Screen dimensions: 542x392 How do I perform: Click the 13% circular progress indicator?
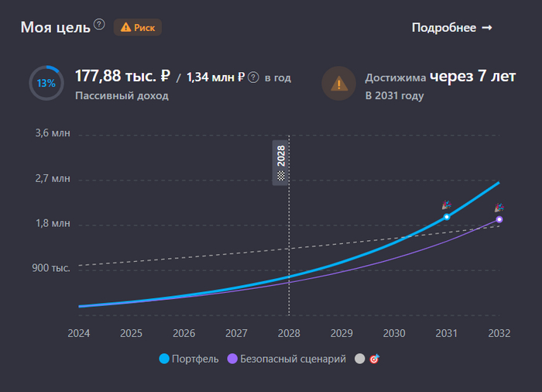pyautogui.click(x=46, y=83)
